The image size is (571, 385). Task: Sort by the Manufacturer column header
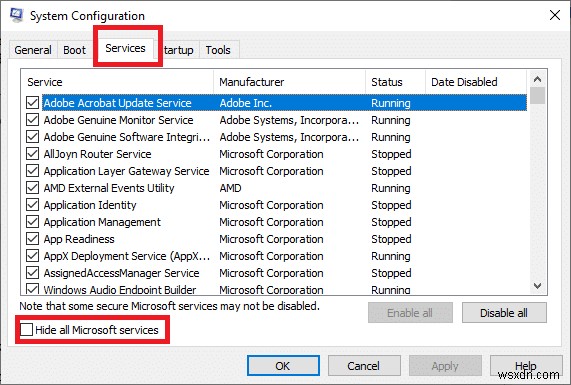pyautogui.click(x=290, y=82)
